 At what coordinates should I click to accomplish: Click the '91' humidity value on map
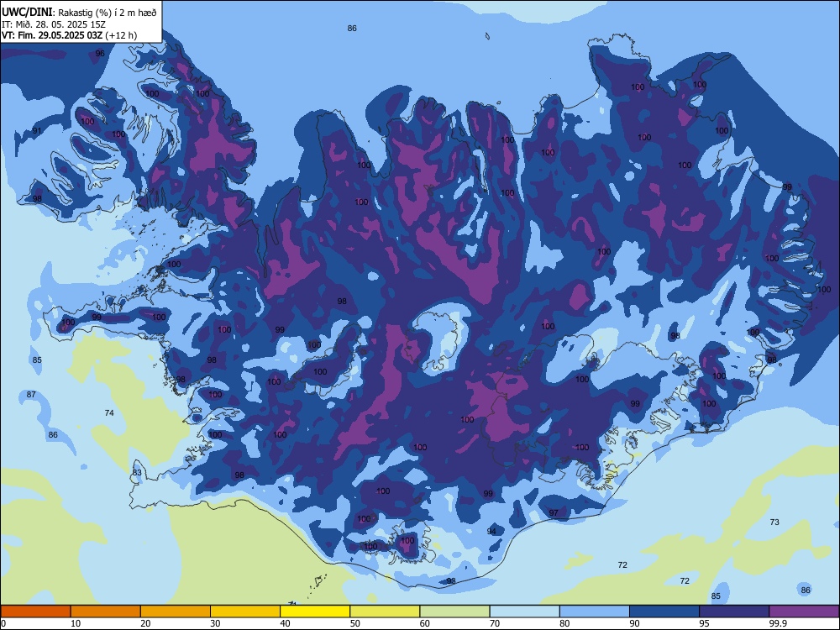tap(37, 131)
